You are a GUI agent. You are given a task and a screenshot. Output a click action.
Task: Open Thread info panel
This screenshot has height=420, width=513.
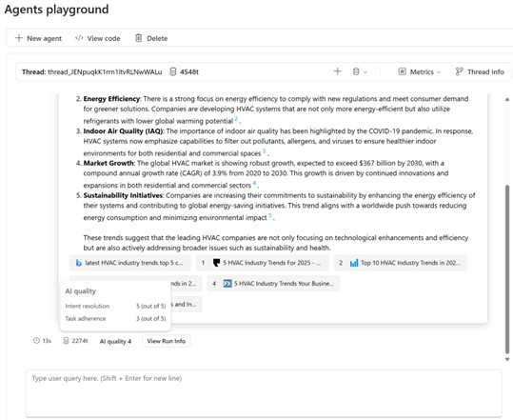tap(480, 71)
